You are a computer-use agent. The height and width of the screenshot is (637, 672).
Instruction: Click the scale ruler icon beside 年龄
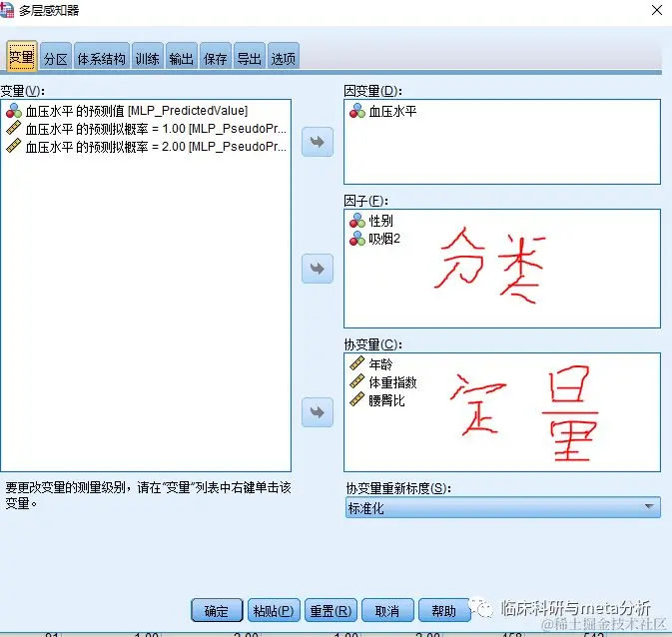point(357,363)
